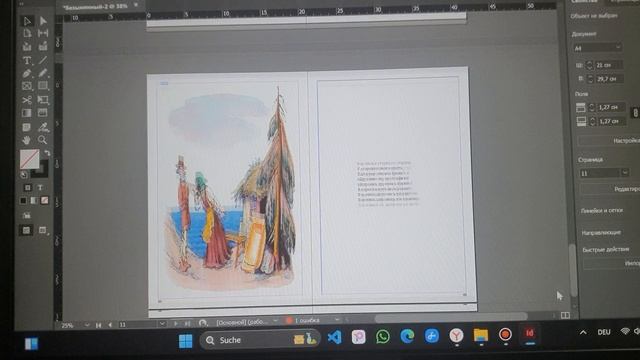
Task: Open the preflight error menu arrow
Action: point(337,320)
